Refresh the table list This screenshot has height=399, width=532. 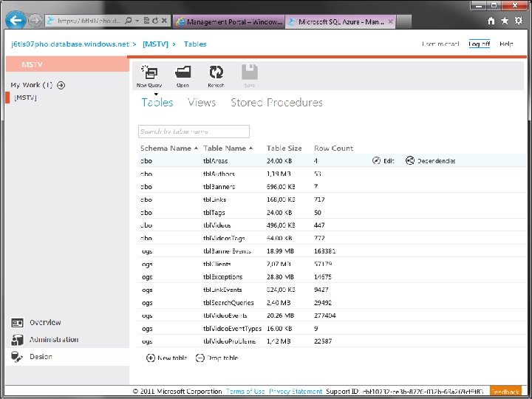pos(216,72)
